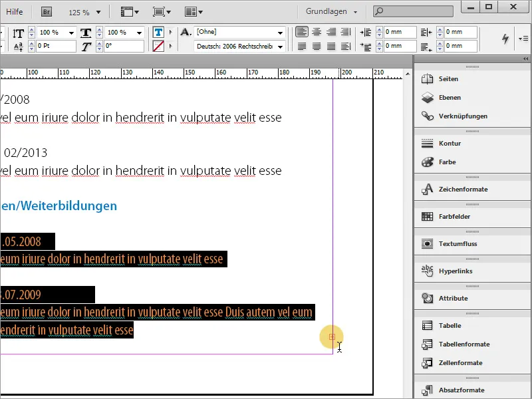The width and height of the screenshot is (532, 399).
Task: Click ruler mark 150 on horizontal ruler
Action: 190,72
